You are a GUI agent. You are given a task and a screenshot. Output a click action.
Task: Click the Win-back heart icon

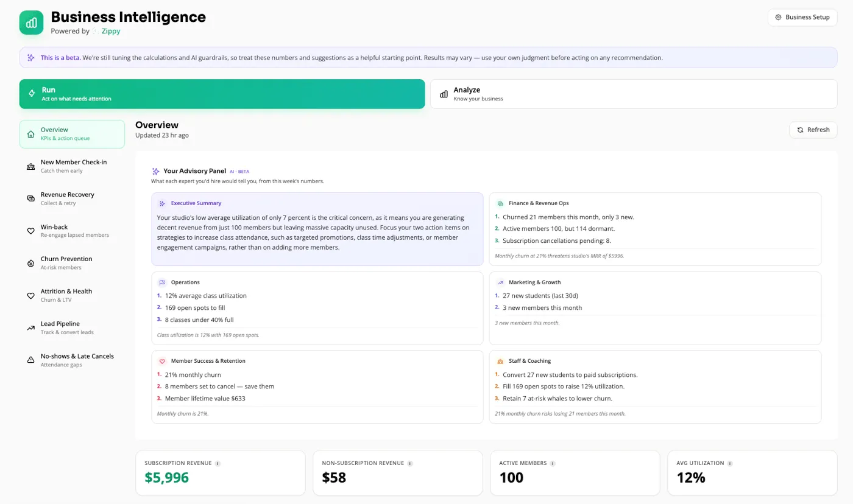30,231
